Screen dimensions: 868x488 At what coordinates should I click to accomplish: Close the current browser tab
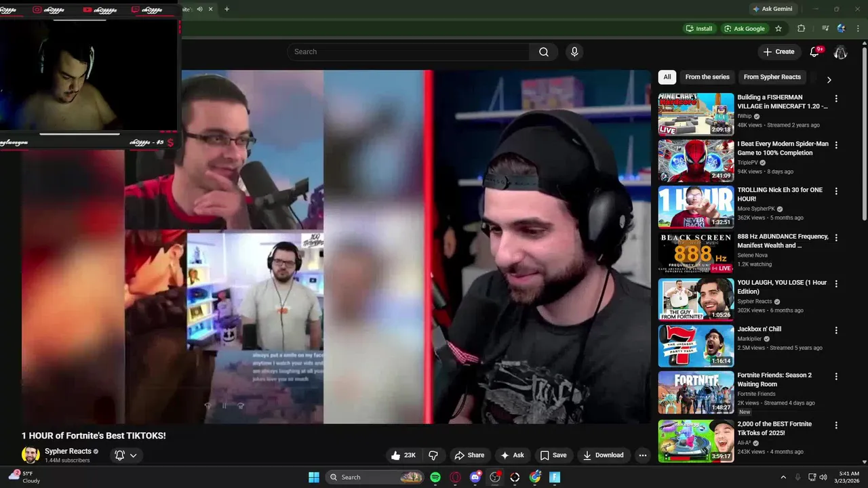[211, 9]
